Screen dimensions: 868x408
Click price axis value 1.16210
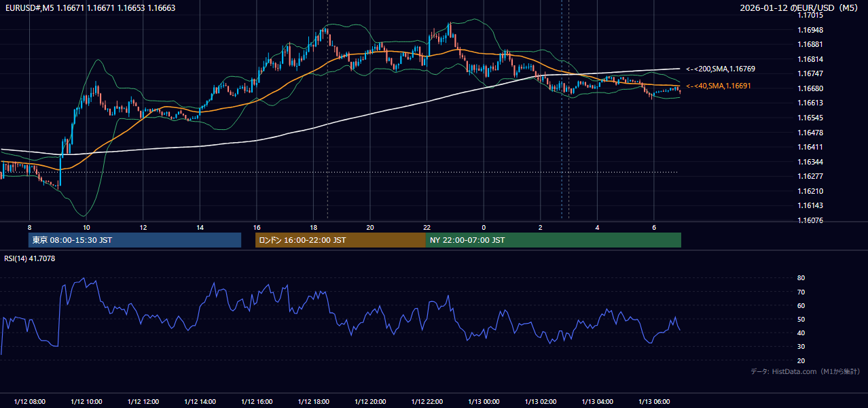[810, 191]
